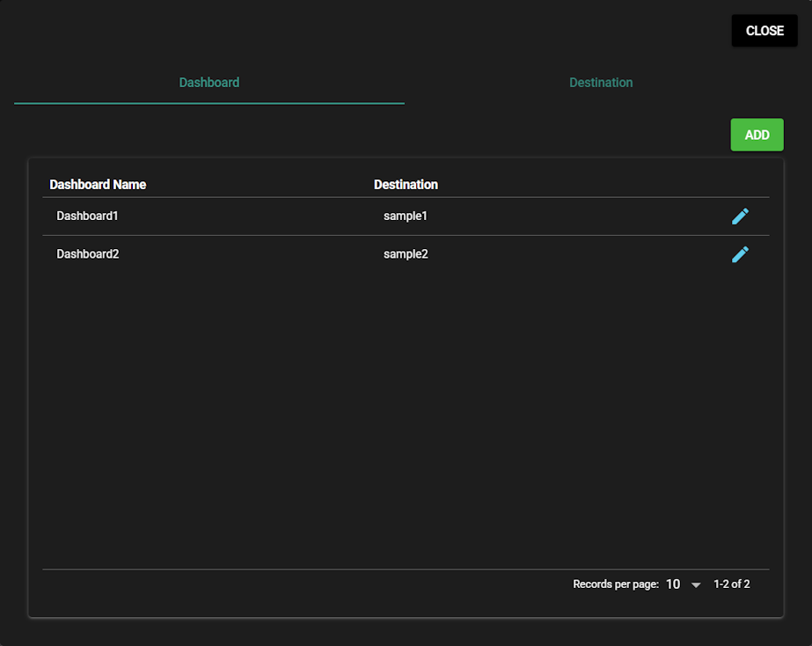This screenshot has width=812, height=646.
Task: Click the Destination column header
Action: coord(406,185)
